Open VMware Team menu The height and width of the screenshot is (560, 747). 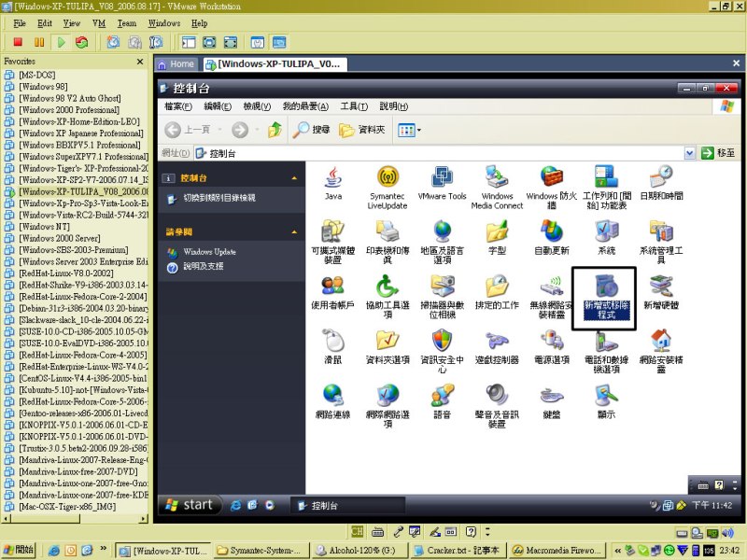coord(127,23)
